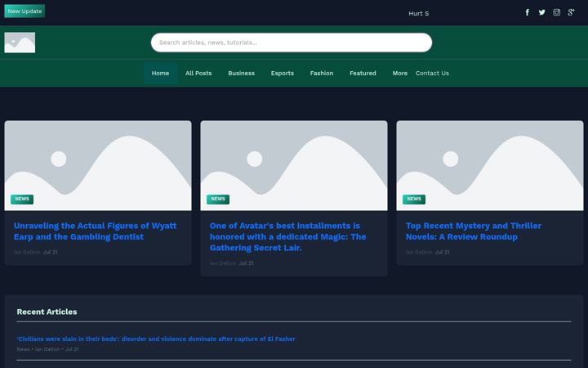Click NEWS tag on Wyatt Earp card
This screenshot has height=368, width=588.
point(22,199)
